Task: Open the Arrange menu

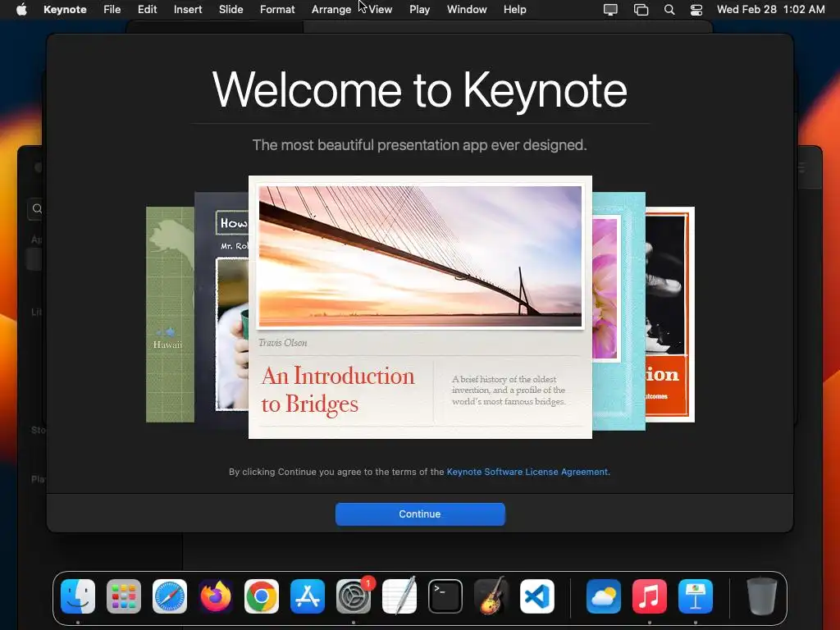Action: pyautogui.click(x=331, y=10)
